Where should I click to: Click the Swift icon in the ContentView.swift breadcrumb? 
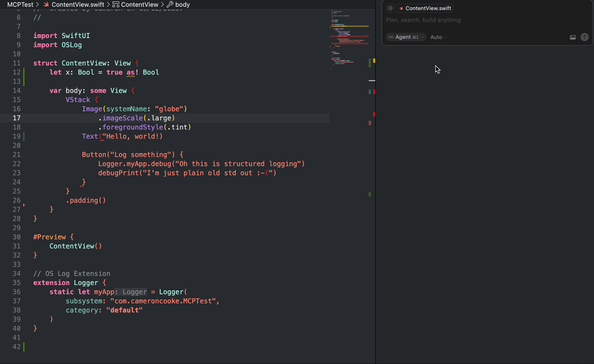(x=46, y=4)
